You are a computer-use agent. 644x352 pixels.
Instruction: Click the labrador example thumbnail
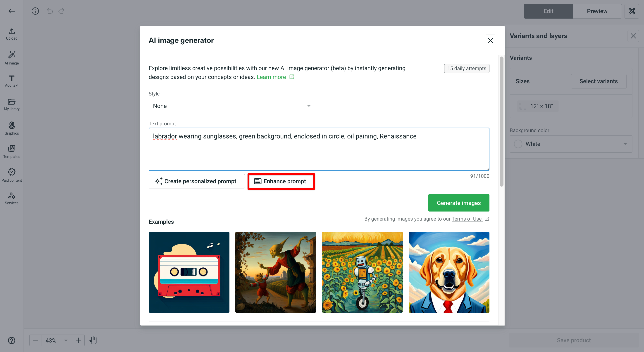449,272
